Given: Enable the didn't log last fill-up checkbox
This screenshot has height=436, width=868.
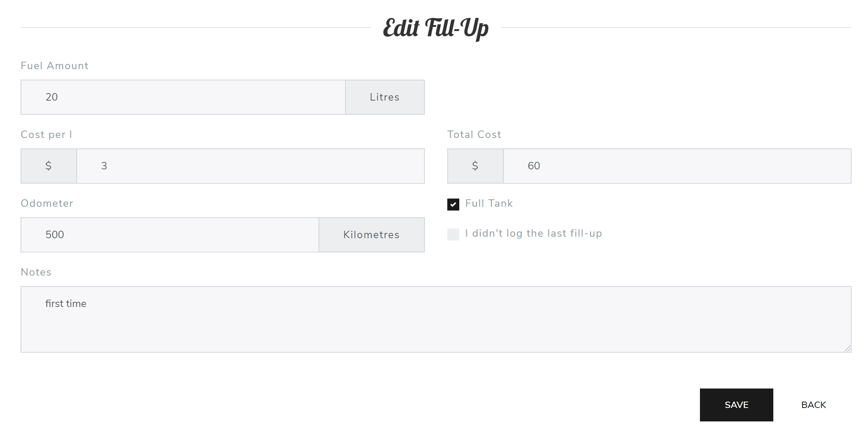Looking at the screenshot, I should coord(453,234).
